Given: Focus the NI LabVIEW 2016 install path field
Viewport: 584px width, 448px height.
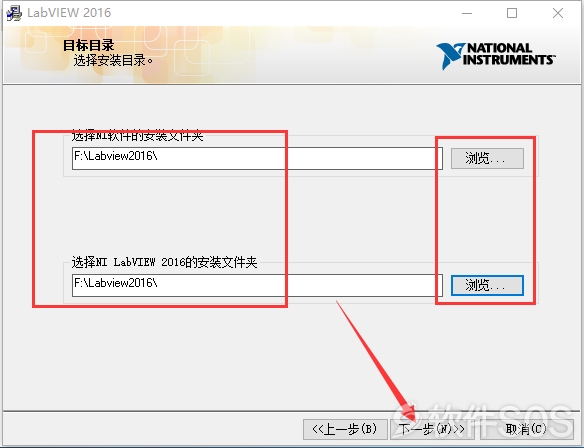Looking at the screenshot, I should click(x=257, y=285).
